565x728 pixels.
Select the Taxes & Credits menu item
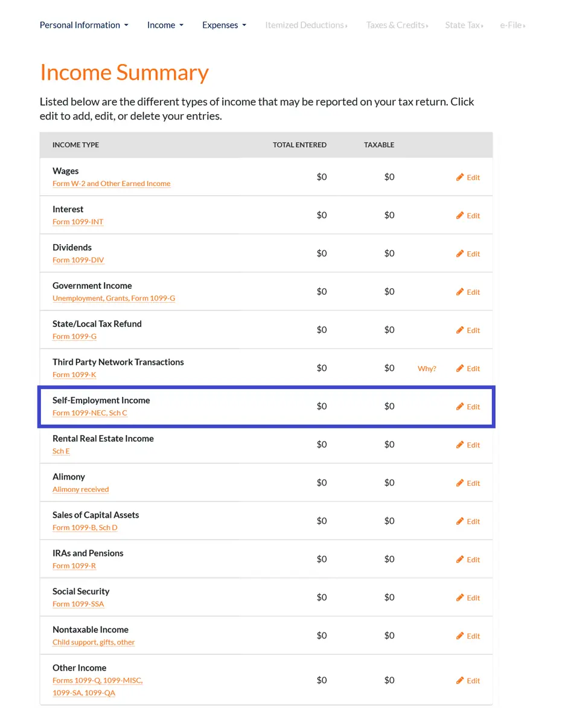click(x=397, y=25)
